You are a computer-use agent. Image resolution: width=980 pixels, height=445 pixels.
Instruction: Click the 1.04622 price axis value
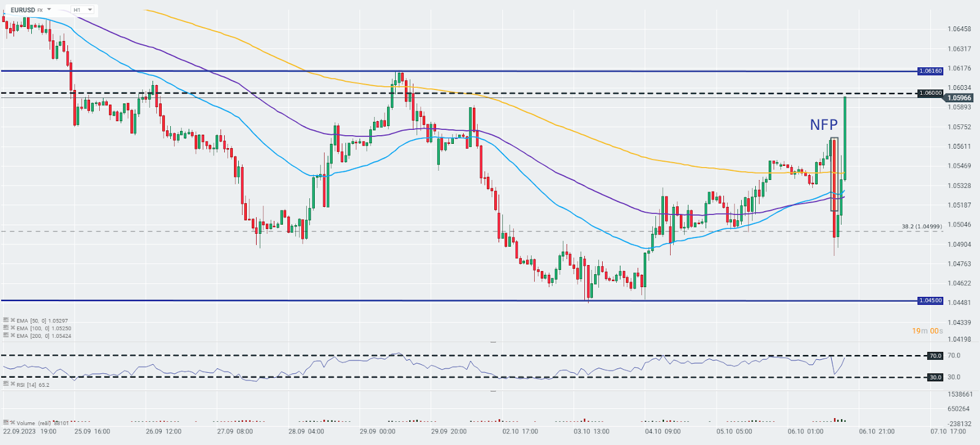(959, 284)
